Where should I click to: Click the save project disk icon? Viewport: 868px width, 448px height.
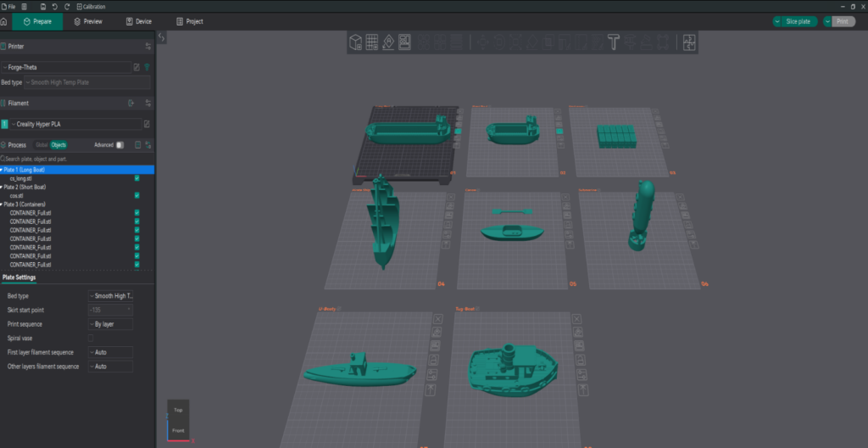[x=43, y=6]
